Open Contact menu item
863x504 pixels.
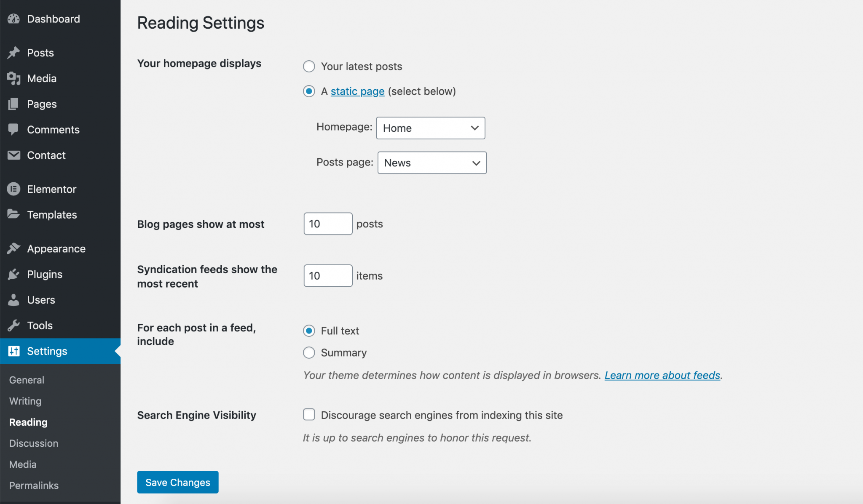[60, 155]
